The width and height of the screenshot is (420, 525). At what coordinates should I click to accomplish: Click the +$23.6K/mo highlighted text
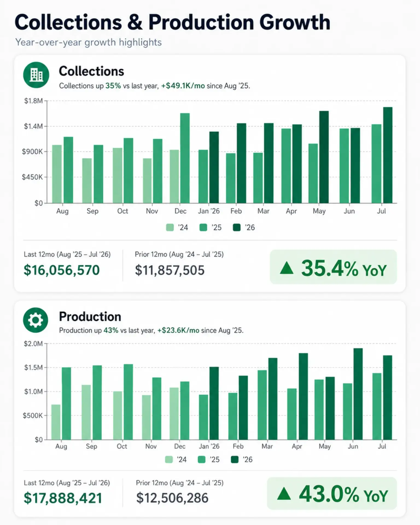tap(178, 330)
